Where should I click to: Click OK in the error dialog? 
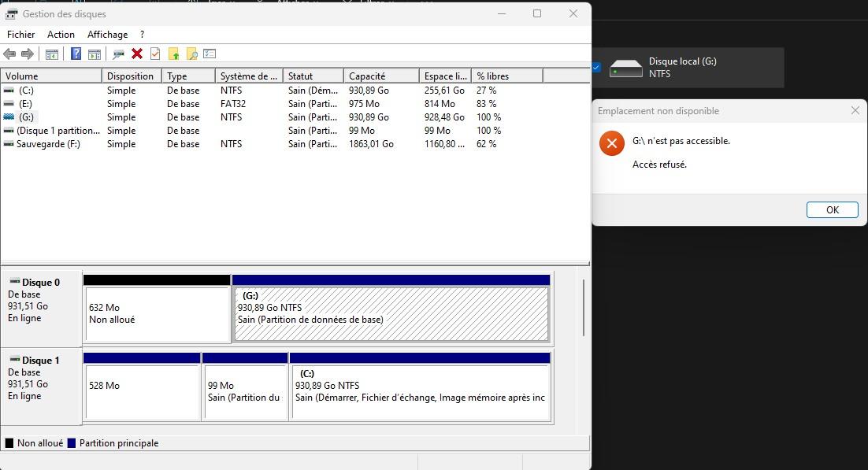[x=832, y=210]
